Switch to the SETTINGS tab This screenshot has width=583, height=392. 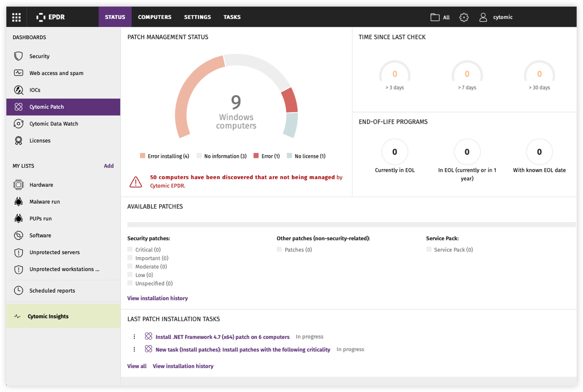click(x=197, y=17)
